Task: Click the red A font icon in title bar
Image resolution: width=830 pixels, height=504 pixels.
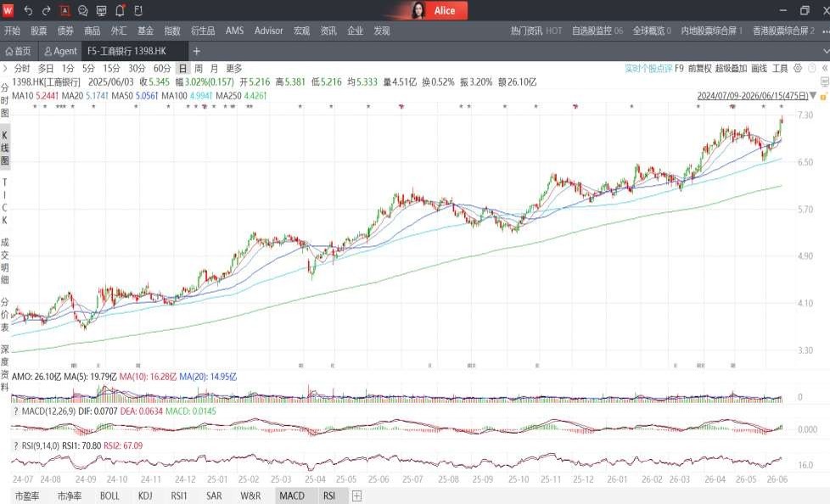Action: [64, 10]
